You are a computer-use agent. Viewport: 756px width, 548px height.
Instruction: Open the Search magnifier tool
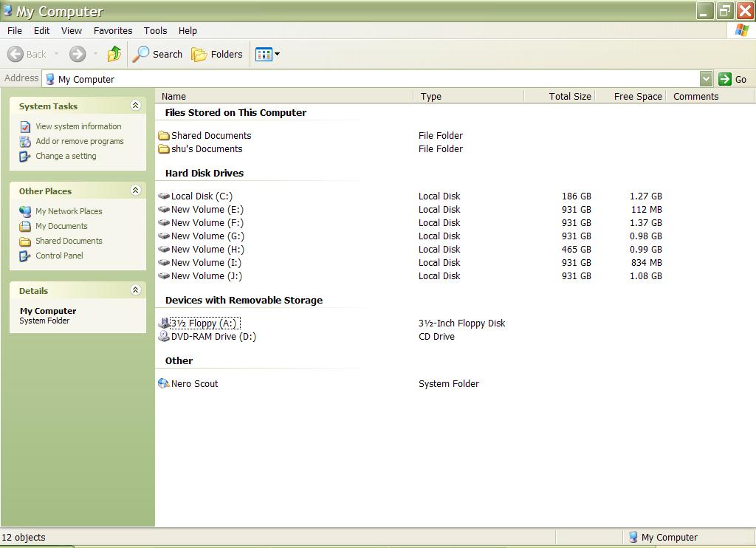click(158, 54)
